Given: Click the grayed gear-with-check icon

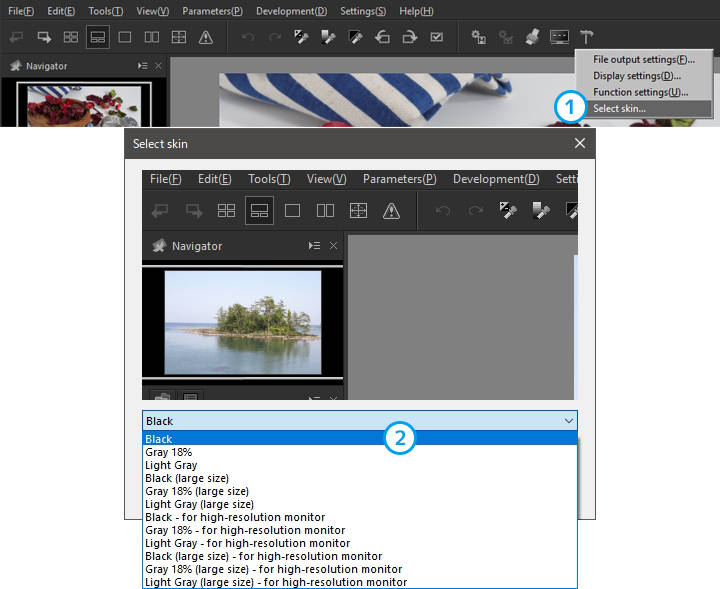Looking at the screenshot, I should pyautogui.click(x=506, y=37).
